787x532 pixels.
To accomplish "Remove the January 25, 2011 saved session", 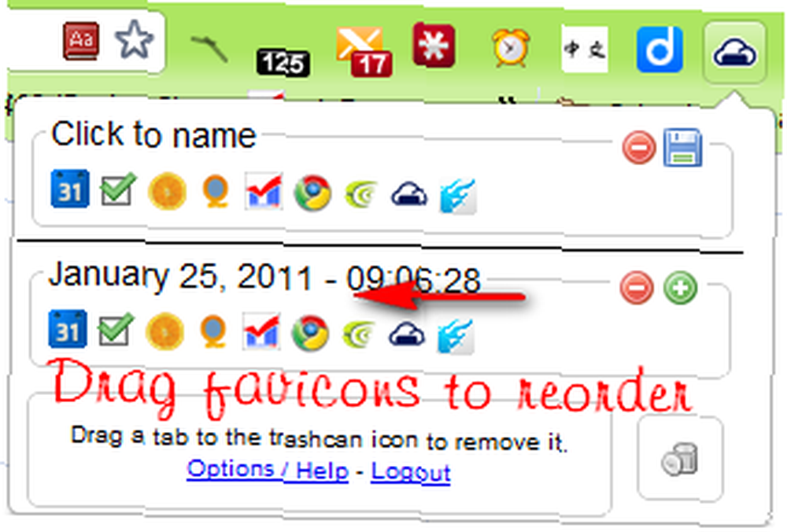I will pos(637,288).
